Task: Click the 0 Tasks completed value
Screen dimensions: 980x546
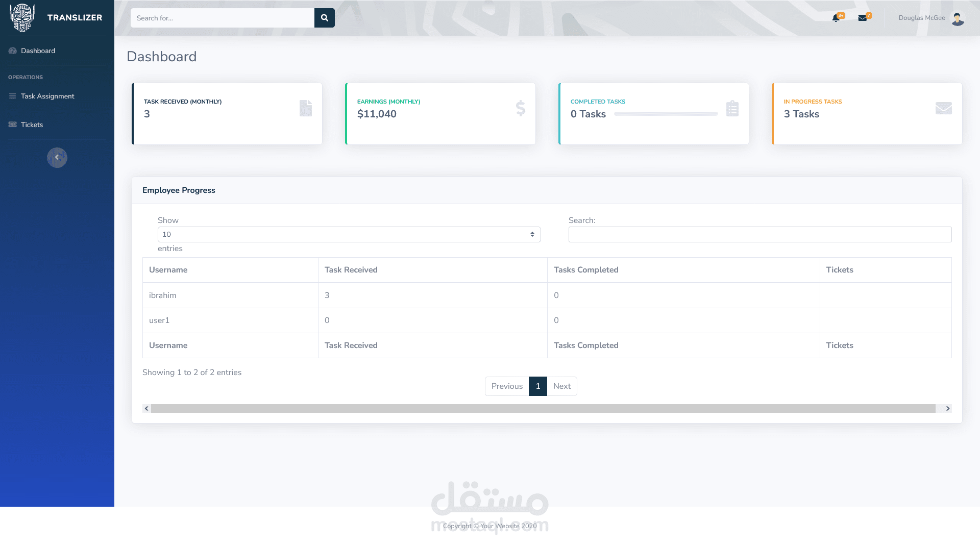Action: click(588, 114)
